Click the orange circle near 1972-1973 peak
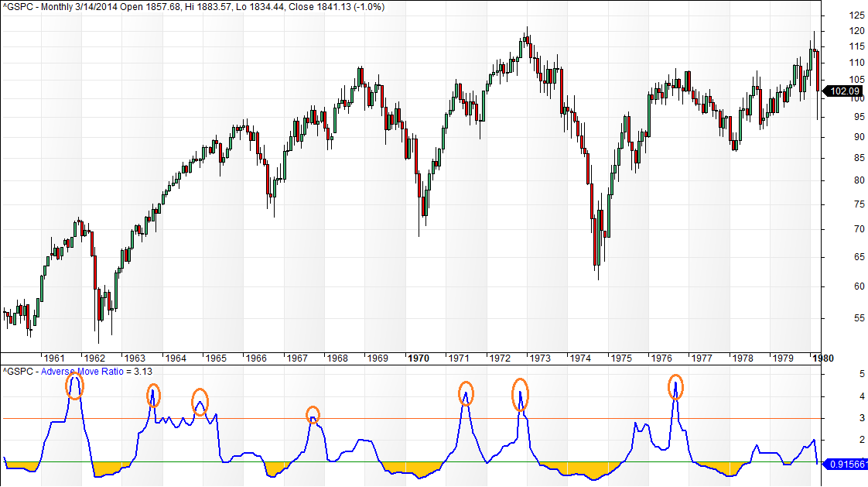Viewport: 868px width, 487px height. pos(520,395)
